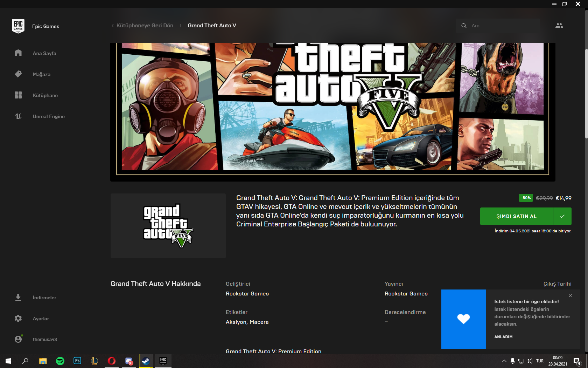Open Steam from taskbar
The image size is (588, 368).
(x=146, y=361)
